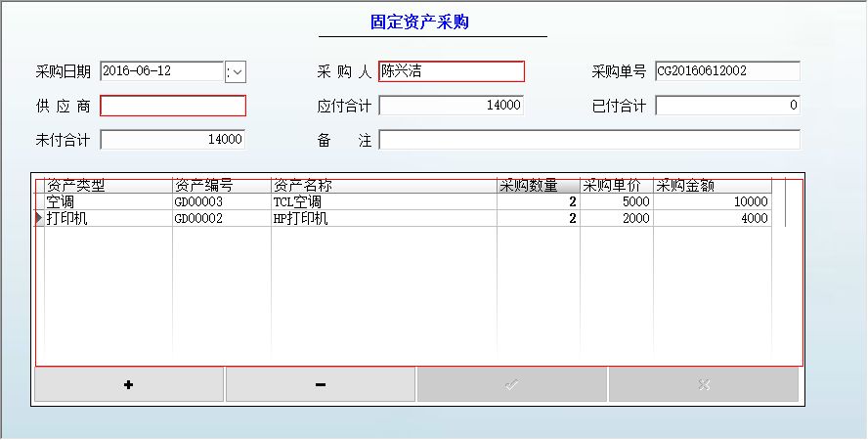Click the 固定资产采购 title text
This screenshot has height=440, width=868.
419,22
